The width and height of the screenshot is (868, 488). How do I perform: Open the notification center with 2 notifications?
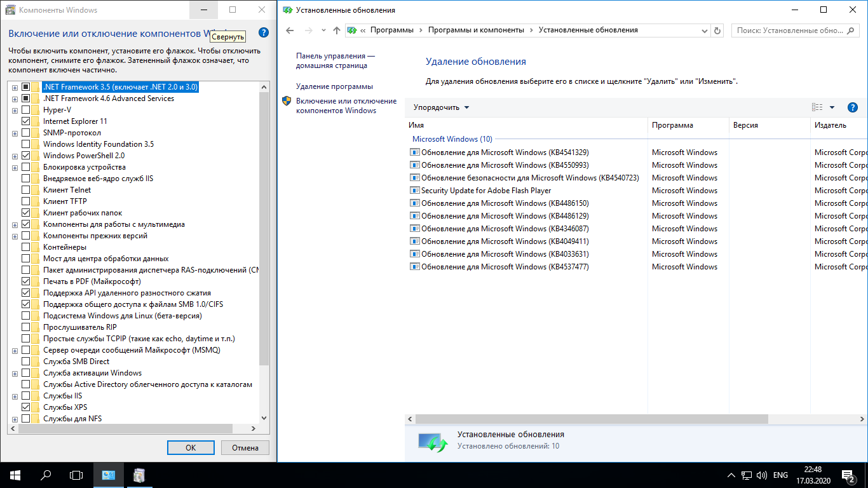coord(848,475)
